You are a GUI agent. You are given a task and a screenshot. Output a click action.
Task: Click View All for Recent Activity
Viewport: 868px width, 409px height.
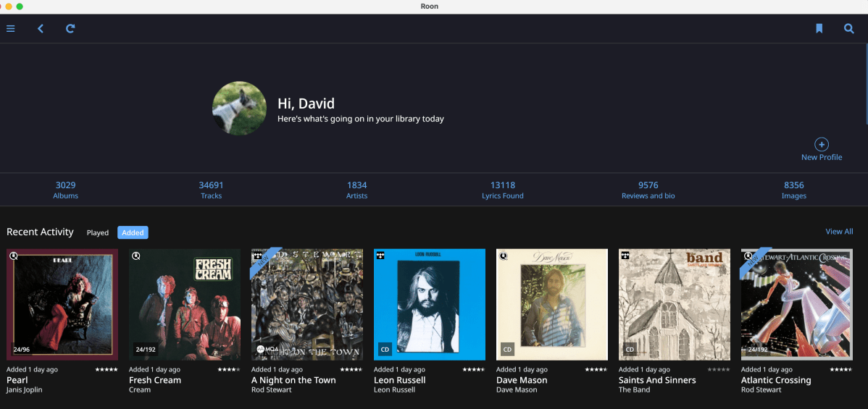point(839,232)
